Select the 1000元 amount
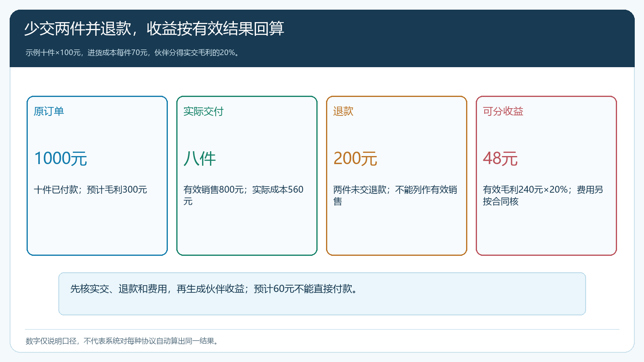 61,158
